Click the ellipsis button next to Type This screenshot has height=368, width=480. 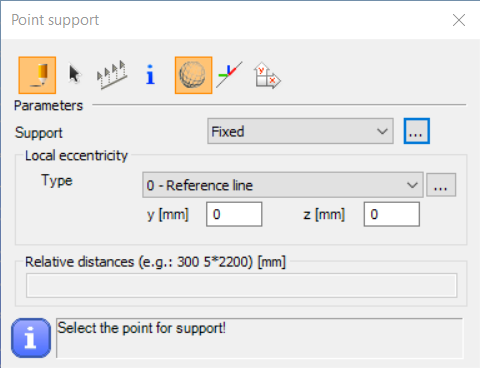coord(441,185)
